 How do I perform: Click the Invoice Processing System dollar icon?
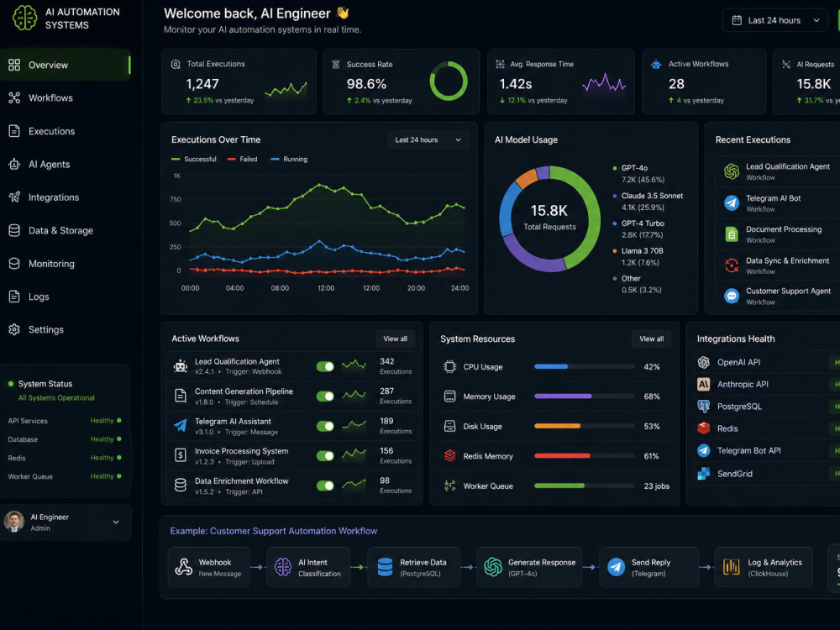pos(181,456)
